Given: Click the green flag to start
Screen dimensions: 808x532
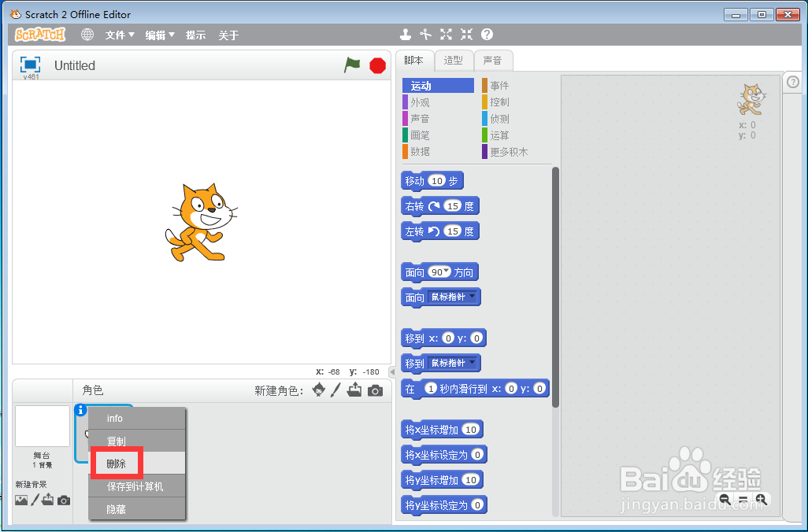Looking at the screenshot, I should click(x=352, y=65).
